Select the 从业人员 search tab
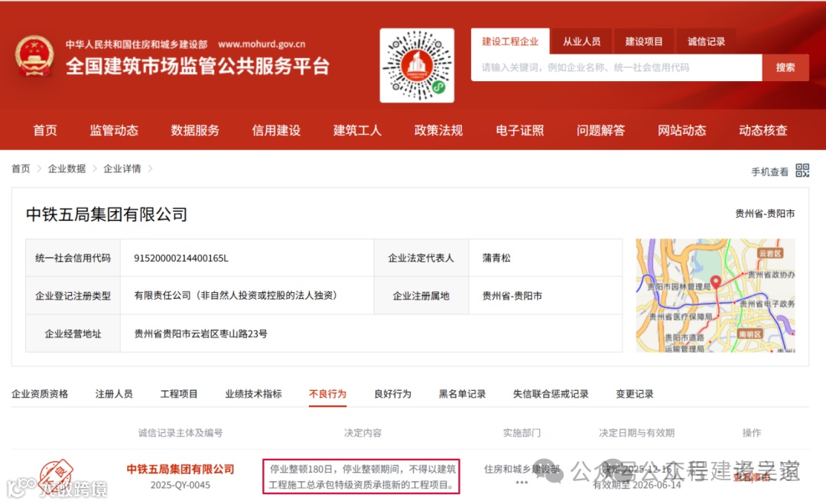The image size is (826, 504). pos(581,41)
